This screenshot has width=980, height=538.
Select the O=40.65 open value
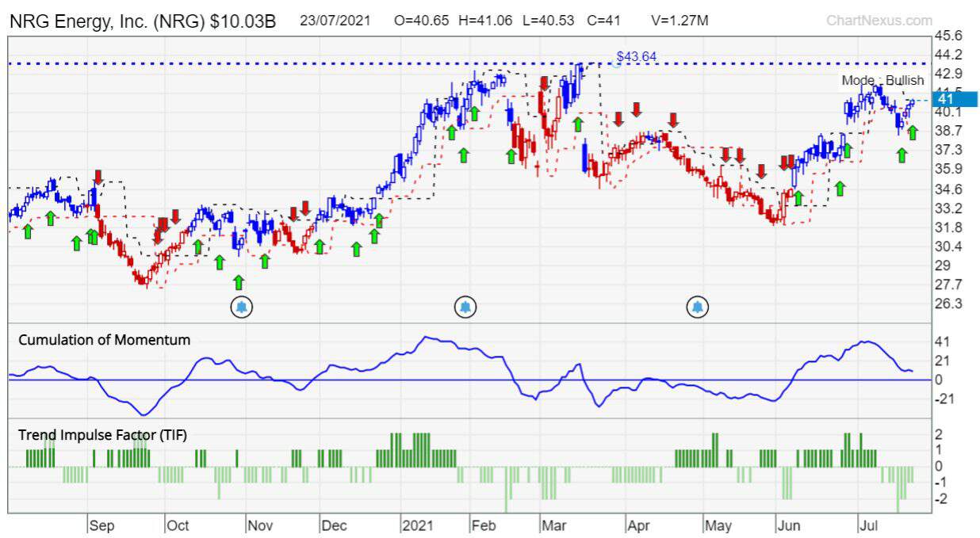point(423,21)
